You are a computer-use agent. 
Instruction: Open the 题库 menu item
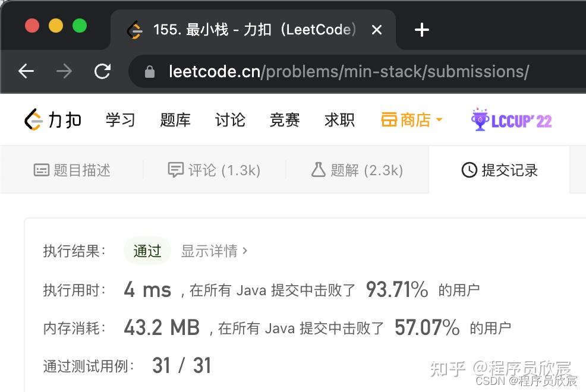pyautogui.click(x=175, y=119)
